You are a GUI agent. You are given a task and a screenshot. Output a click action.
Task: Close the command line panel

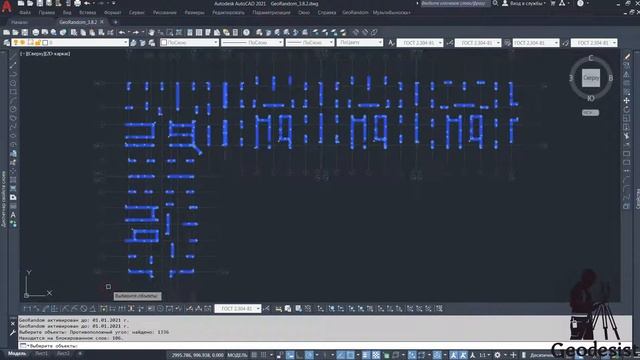pos(13,324)
